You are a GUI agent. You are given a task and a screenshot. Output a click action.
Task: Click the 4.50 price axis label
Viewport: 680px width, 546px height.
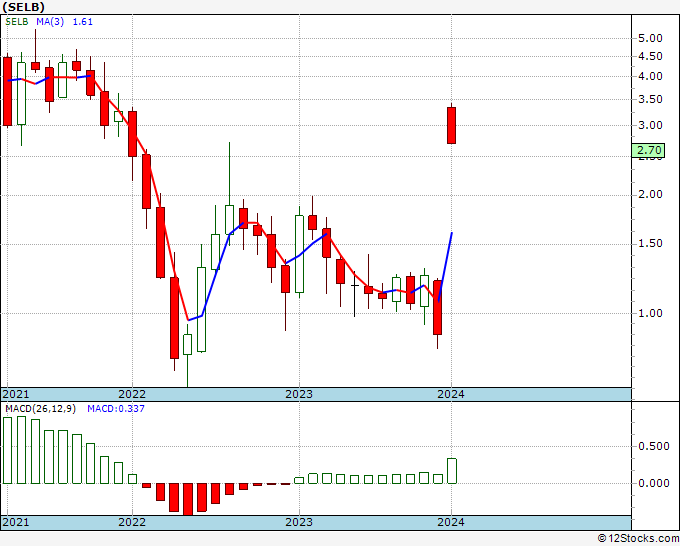pyautogui.click(x=651, y=56)
